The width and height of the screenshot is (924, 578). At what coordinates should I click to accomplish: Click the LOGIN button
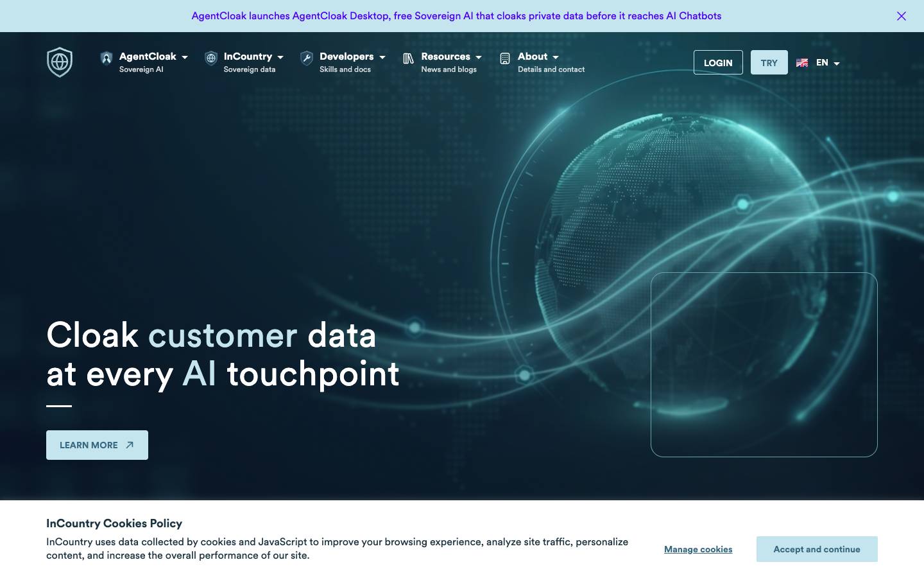coord(718,62)
